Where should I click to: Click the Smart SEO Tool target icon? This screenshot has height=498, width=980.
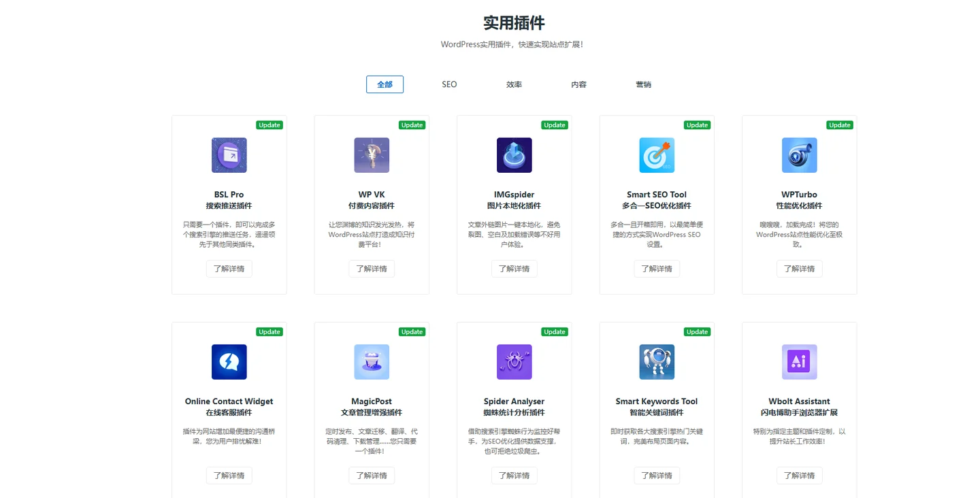coord(657,155)
